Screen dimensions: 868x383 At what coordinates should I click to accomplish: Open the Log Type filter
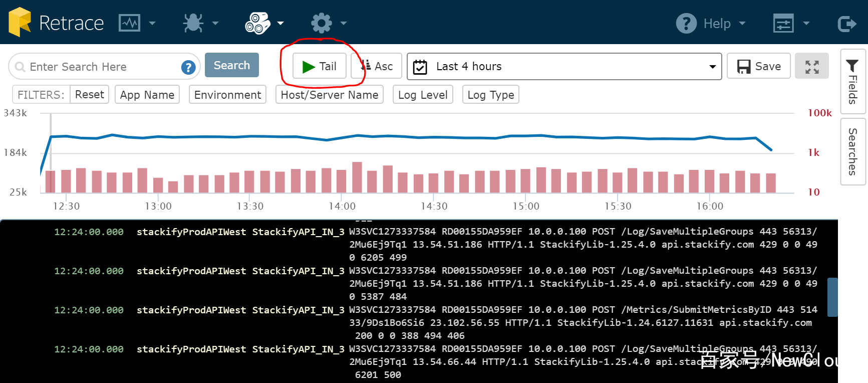coord(491,95)
